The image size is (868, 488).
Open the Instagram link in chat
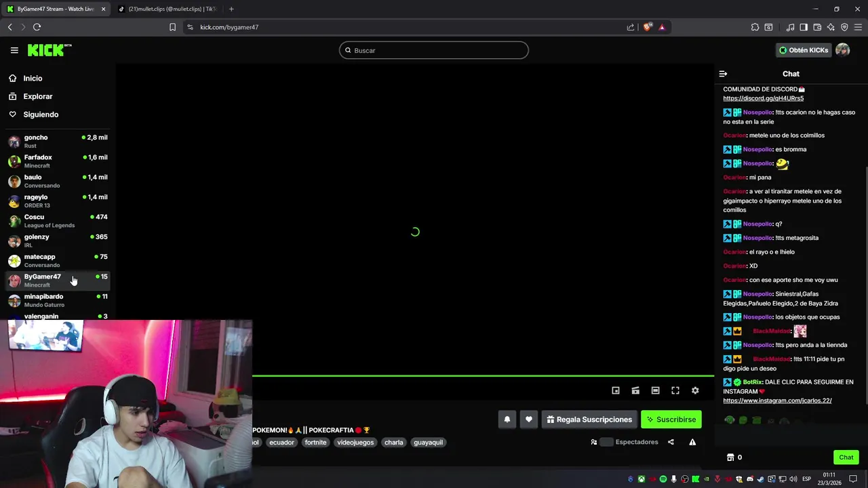click(777, 401)
